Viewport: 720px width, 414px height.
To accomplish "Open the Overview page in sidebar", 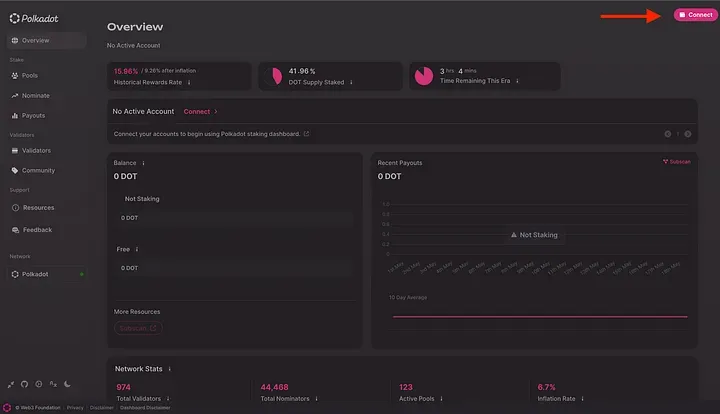I will point(46,40).
